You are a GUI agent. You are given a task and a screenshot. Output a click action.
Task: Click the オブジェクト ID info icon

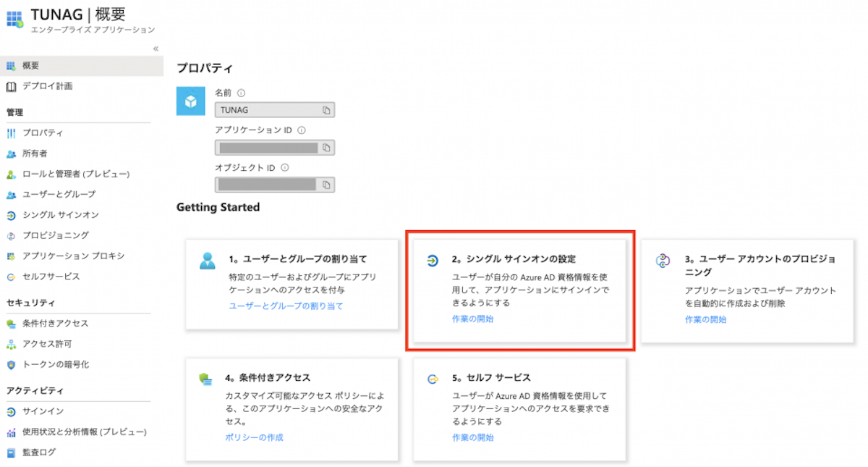click(x=285, y=167)
